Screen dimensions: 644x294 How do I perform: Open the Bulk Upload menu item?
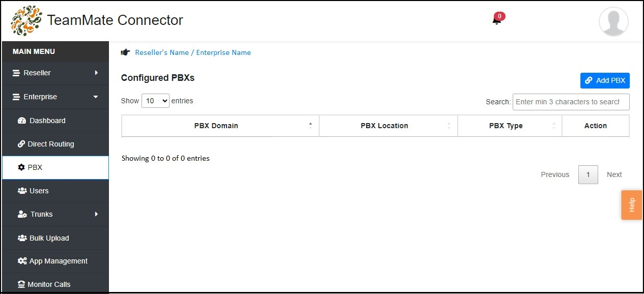(x=55, y=238)
